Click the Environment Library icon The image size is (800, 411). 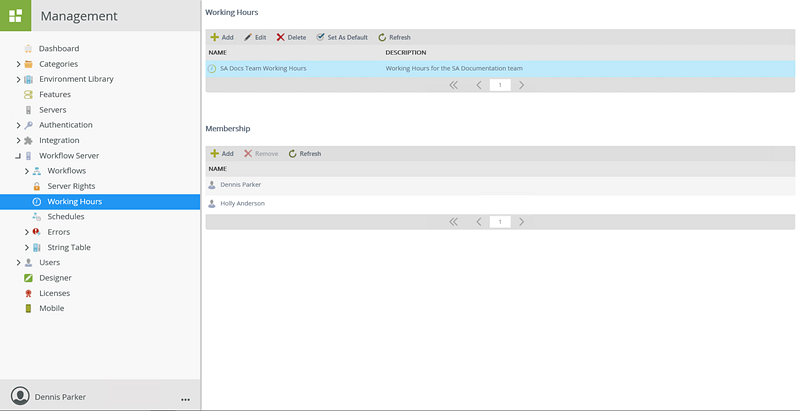[29, 79]
